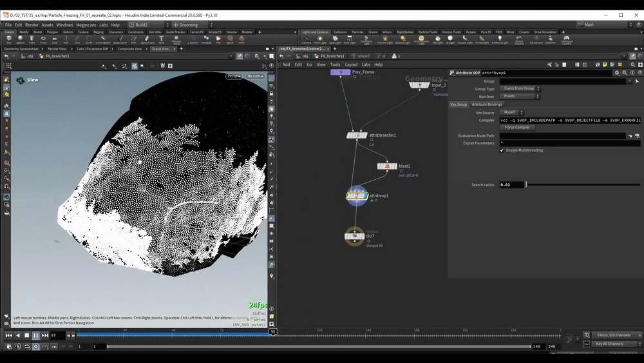Click the playback range bar
This screenshot has height=363, width=644.
point(319,346)
